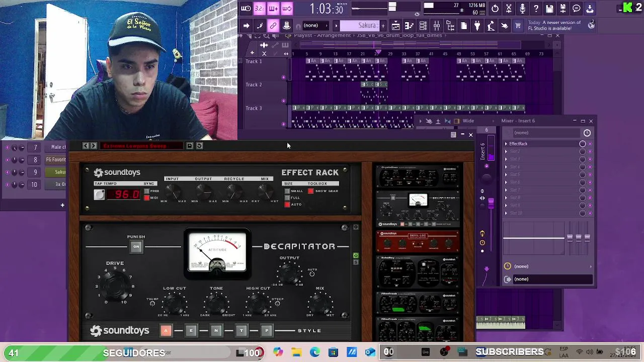Select style N on Decapitator
The image size is (644, 362).
tap(216, 330)
